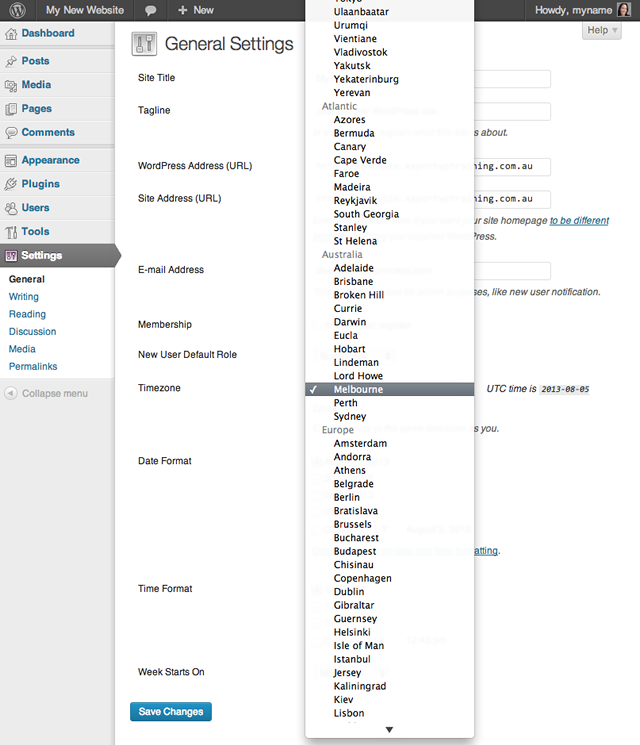Screen dimensions: 640x745
Task: Choose Istanbul from the timezone list
Action: (390, 659)
